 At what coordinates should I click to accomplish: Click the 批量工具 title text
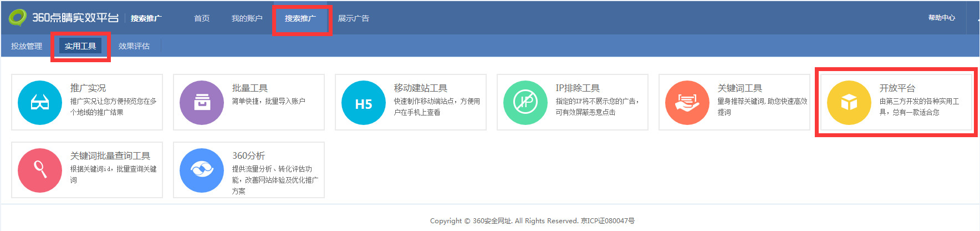click(x=250, y=88)
